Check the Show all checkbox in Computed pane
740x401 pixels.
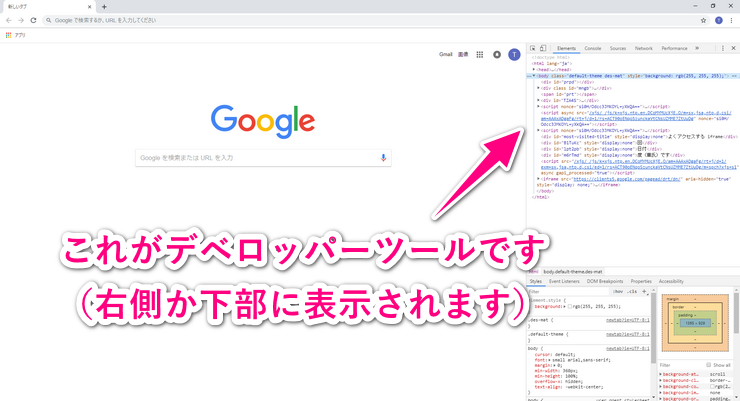click(x=708, y=365)
